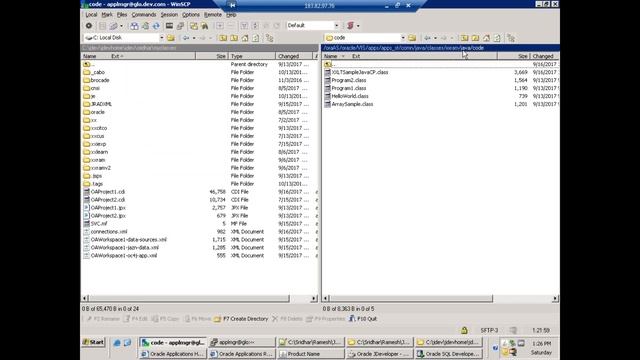
Task: Sort remote panel by Size column
Action: pyautogui.click(x=513, y=56)
